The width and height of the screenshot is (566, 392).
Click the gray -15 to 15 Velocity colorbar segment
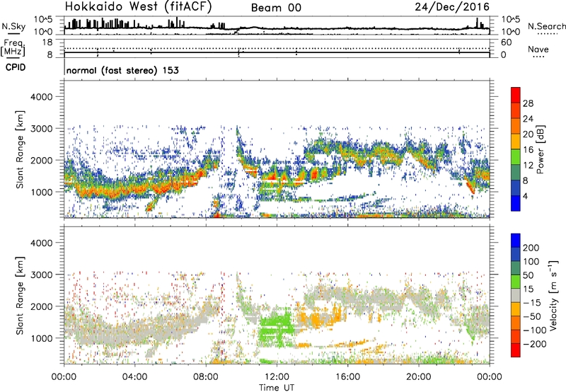click(x=516, y=296)
